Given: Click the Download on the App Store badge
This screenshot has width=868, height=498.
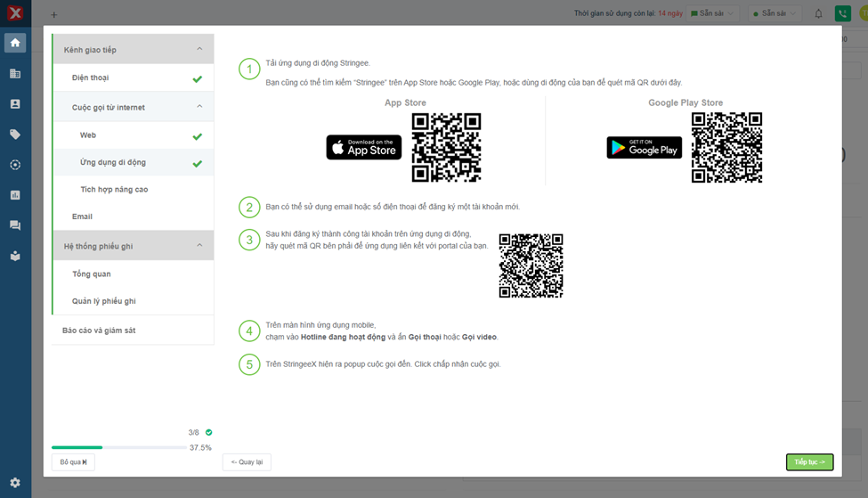Looking at the screenshot, I should click(363, 148).
